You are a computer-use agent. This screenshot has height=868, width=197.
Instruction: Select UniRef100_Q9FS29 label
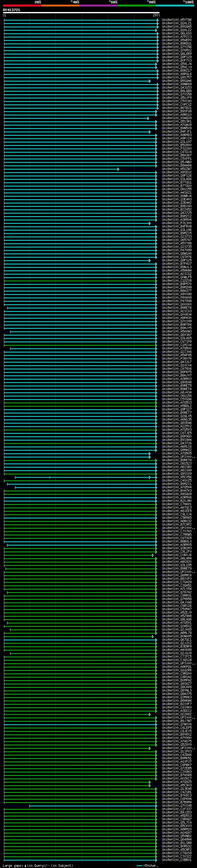coord(177,57)
